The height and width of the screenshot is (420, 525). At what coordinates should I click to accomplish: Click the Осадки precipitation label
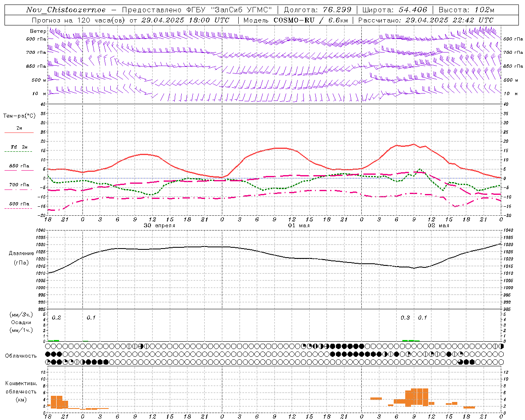21,322
